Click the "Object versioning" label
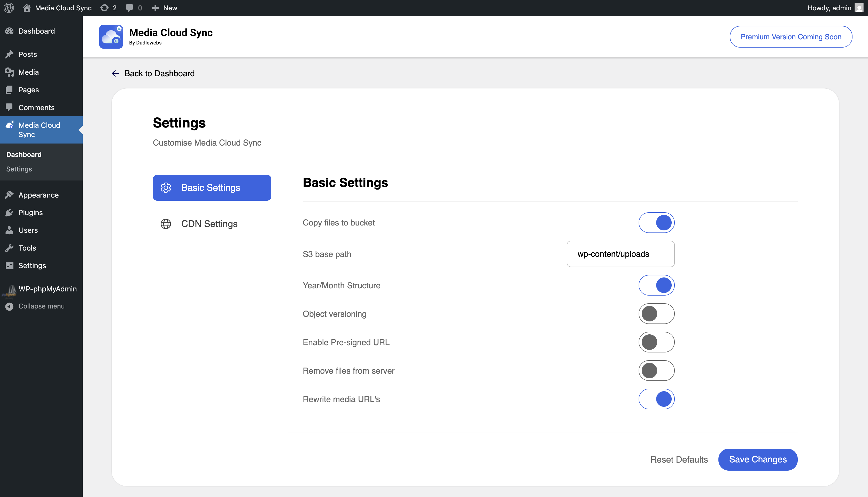This screenshot has height=497, width=868. pos(335,314)
